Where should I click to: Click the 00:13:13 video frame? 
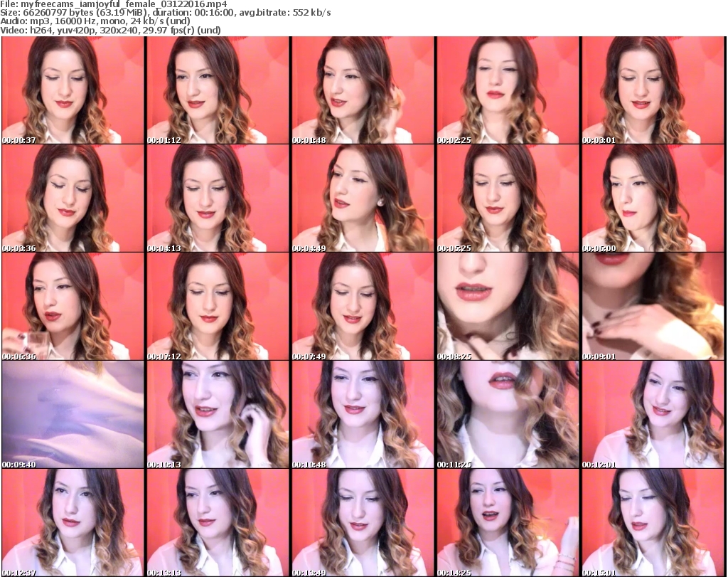click(218, 523)
